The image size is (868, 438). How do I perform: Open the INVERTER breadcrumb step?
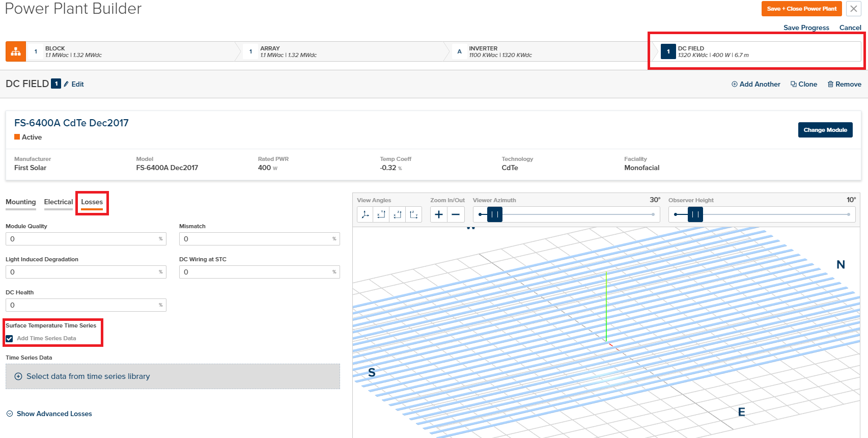[552, 51]
